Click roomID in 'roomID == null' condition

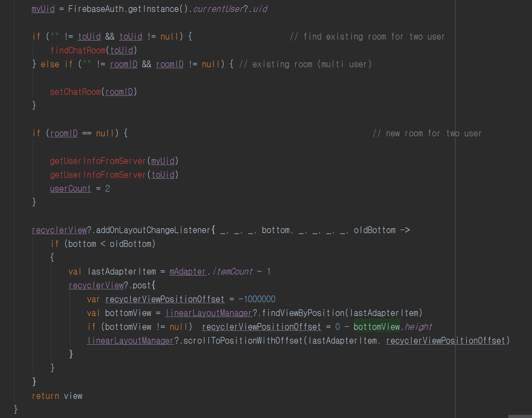click(64, 133)
